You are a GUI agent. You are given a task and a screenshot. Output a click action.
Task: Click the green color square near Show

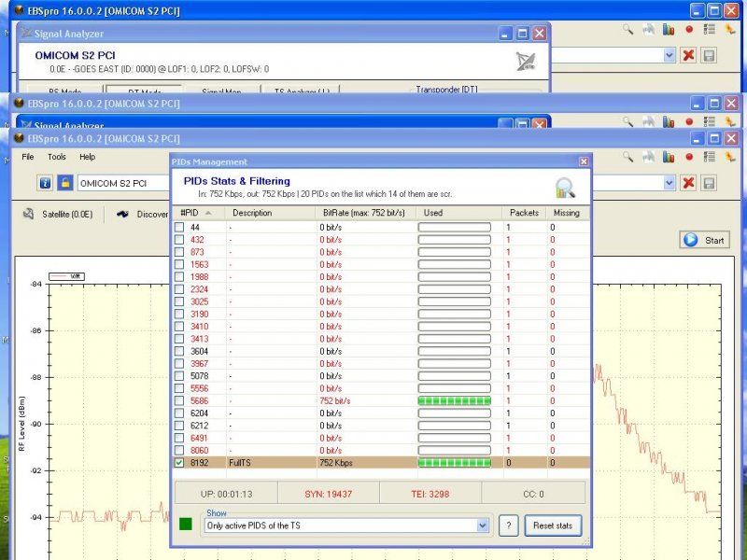coord(186,525)
